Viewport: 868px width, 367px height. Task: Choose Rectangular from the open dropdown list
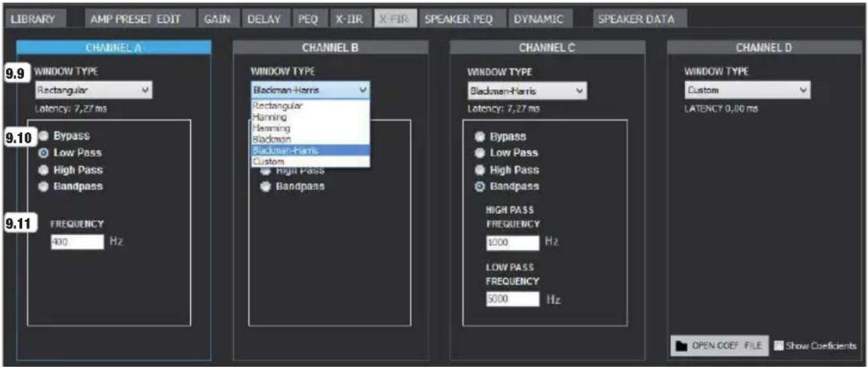pos(309,105)
